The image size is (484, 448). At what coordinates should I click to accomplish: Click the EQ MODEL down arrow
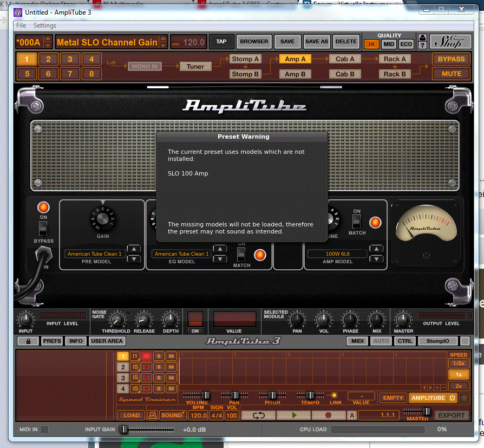220,259
